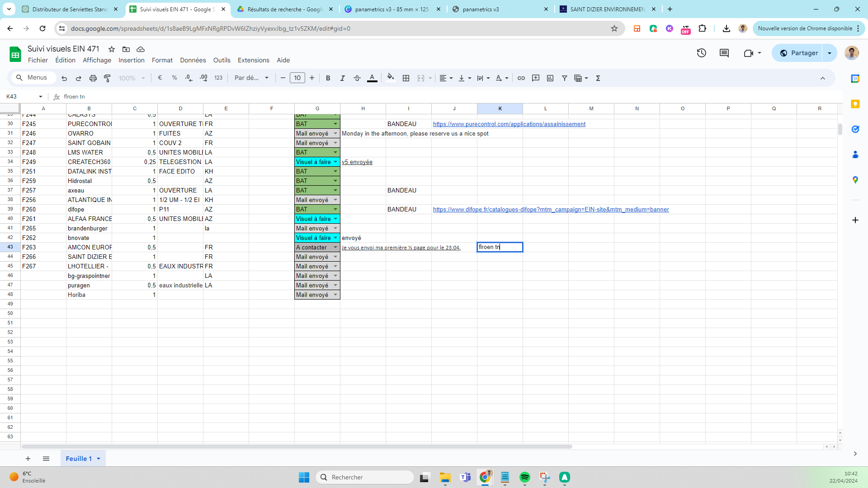Click the formula bar text

coord(75,97)
